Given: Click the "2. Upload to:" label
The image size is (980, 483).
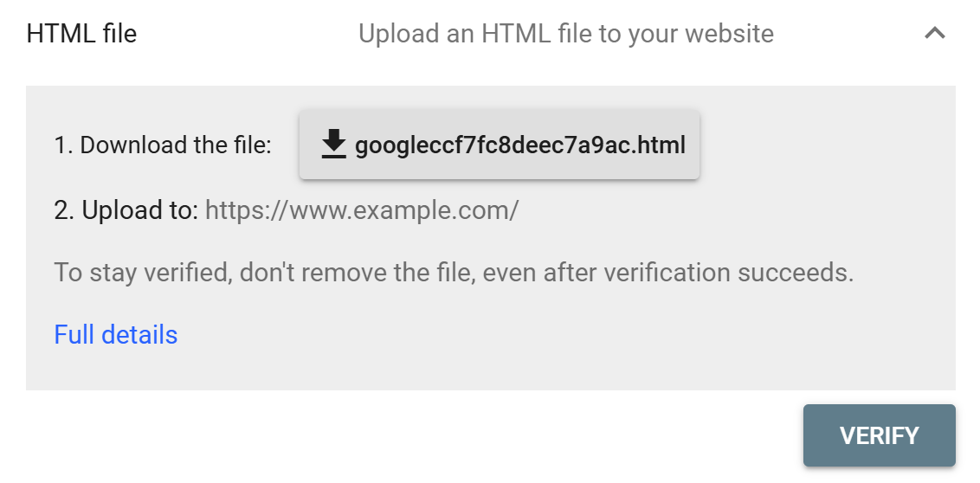Looking at the screenshot, I should 126,210.
